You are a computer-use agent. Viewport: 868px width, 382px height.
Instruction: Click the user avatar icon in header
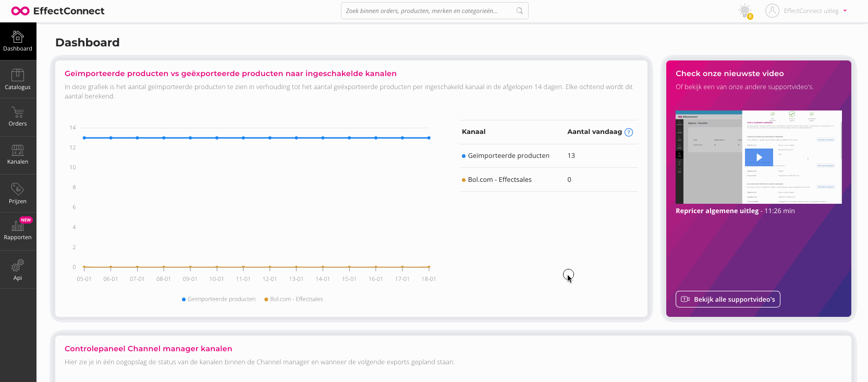pos(772,11)
